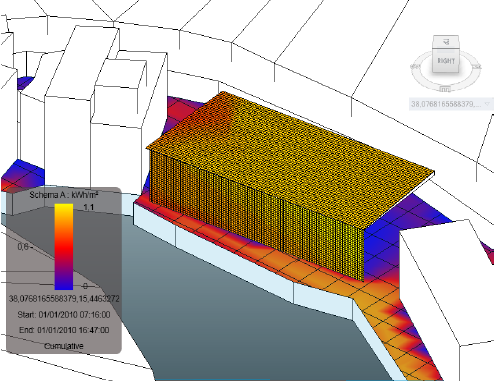Select the Schema A kWh/m² legend title
Screen dimensions: 501x381
[x=63, y=195]
